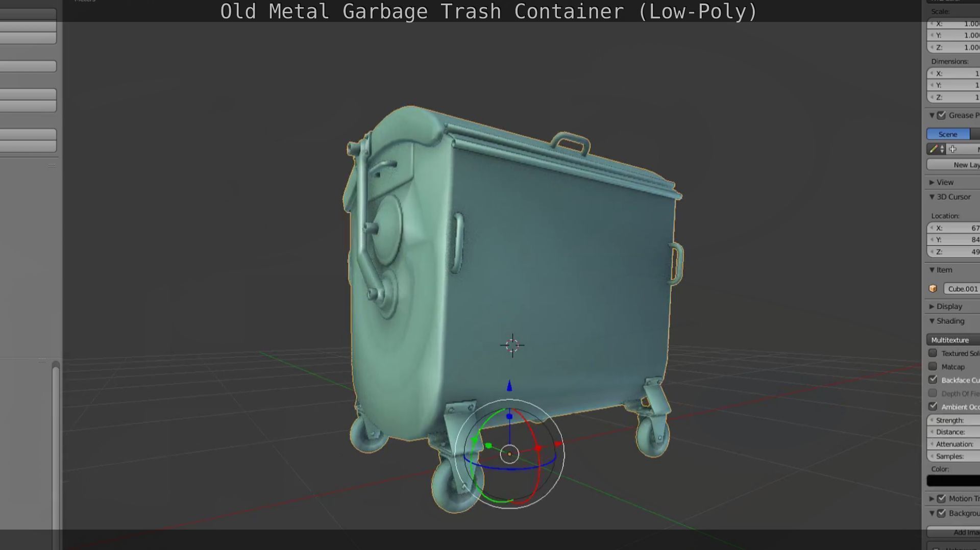Click the grease pencil brush icon
The height and width of the screenshot is (550, 980).
tap(934, 149)
